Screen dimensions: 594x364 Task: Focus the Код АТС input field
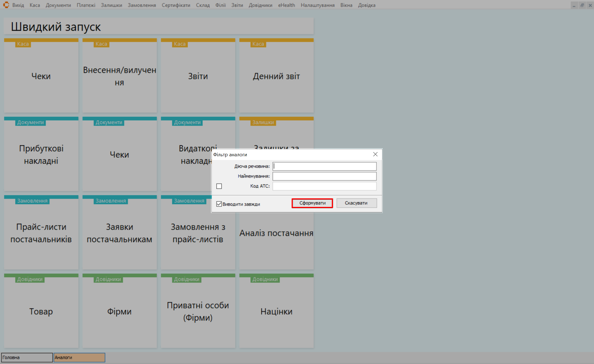tap(324, 186)
